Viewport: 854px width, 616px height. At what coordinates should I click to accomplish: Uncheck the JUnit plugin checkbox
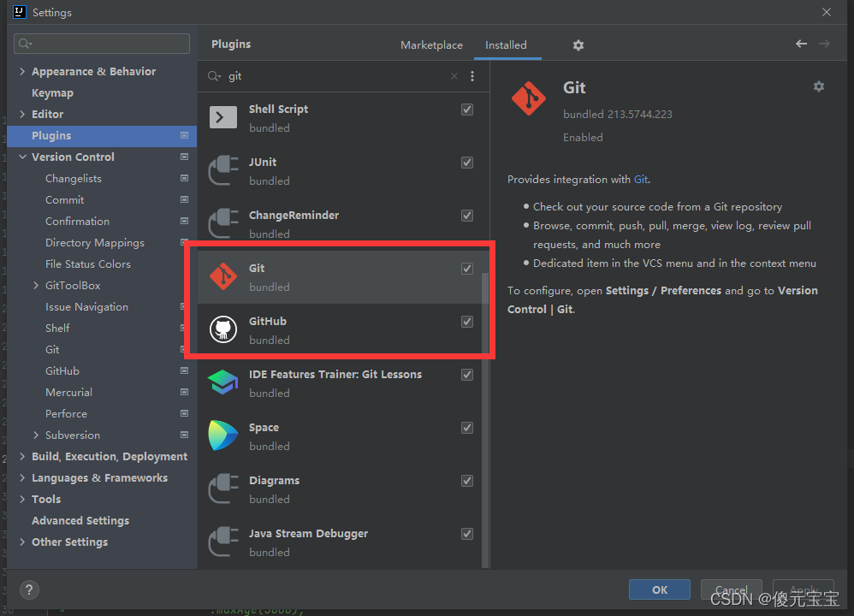(467, 163)
